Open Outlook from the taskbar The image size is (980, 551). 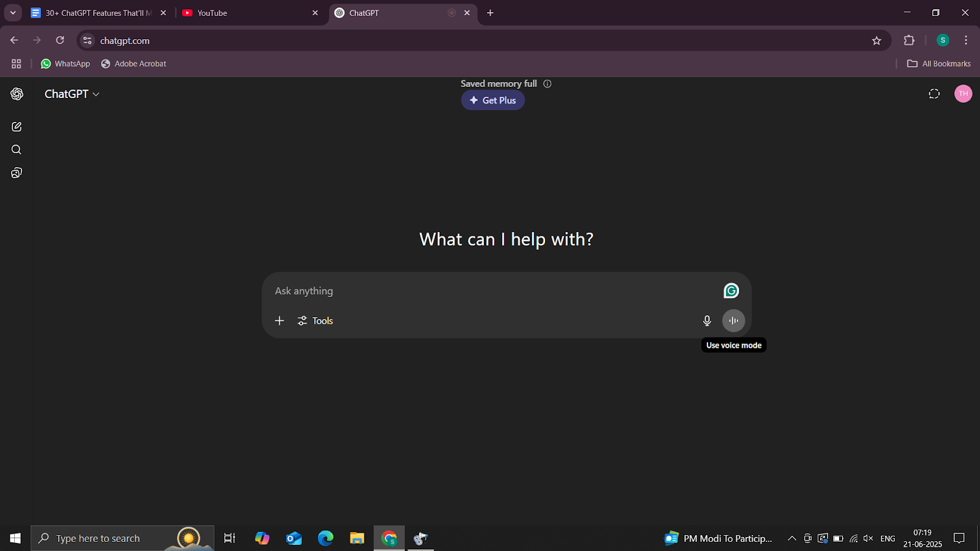click(x=294, y=538)
